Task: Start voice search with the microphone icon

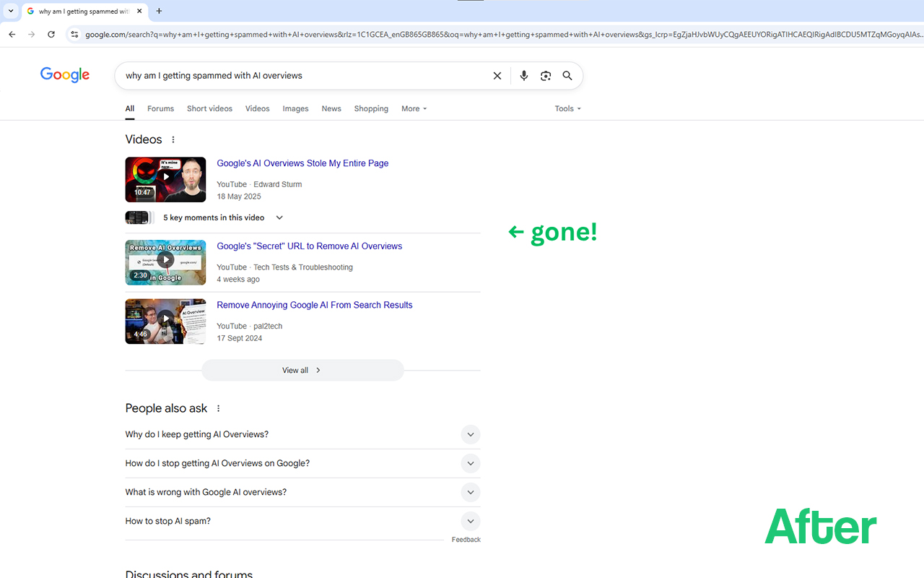Action: point(524,76)
